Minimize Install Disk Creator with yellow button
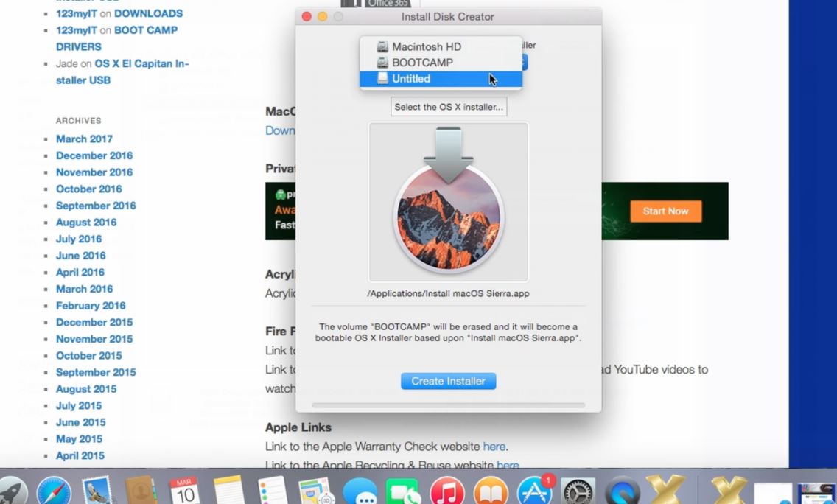837x504 pixels. point(323,16)
